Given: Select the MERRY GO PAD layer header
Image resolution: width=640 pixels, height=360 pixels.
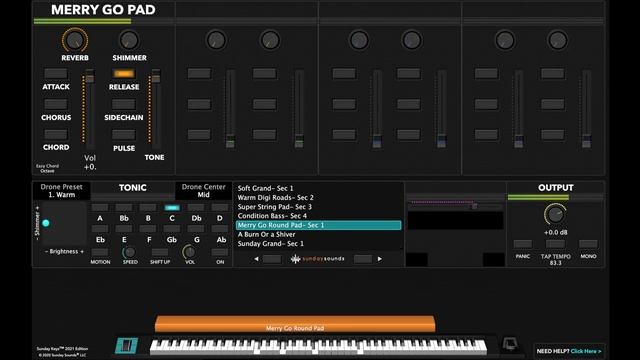Looking at the screenshot, I should (103, 10).
